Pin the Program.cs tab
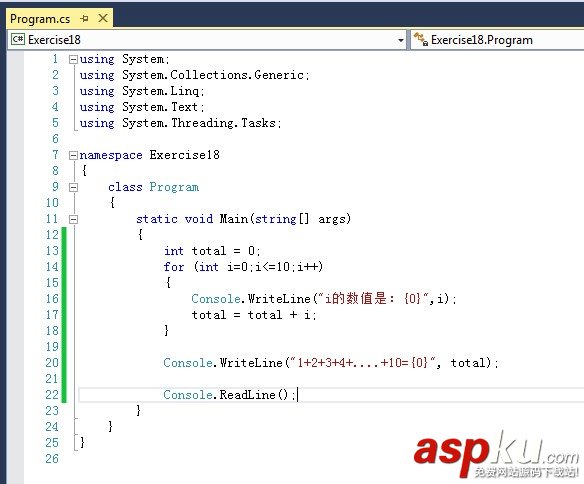The width and height of the screenshot is (584, 484). (x=85, y=19)
